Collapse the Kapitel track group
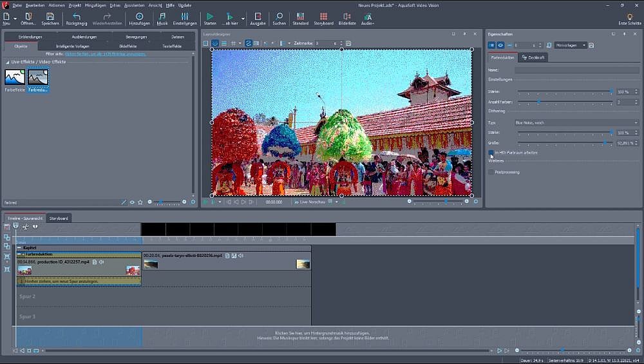Image resolution: width=644 pixels, height=364 pixels. [19, 247]
